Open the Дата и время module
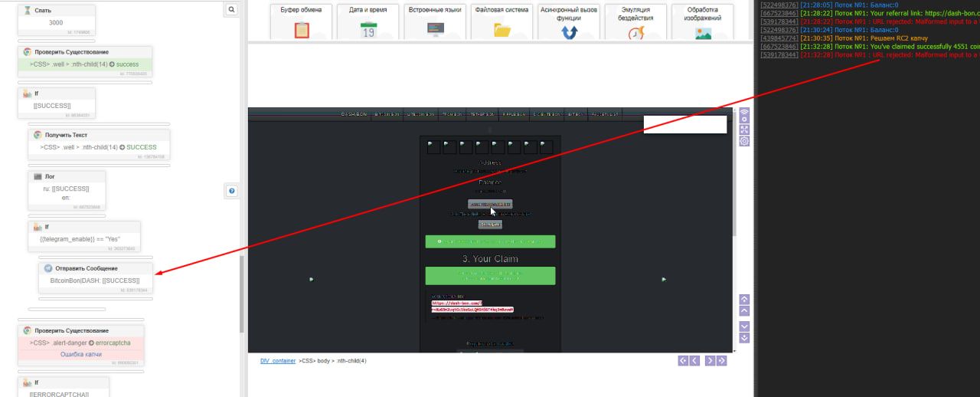This screenshot has width=980, height=397. 368,21
